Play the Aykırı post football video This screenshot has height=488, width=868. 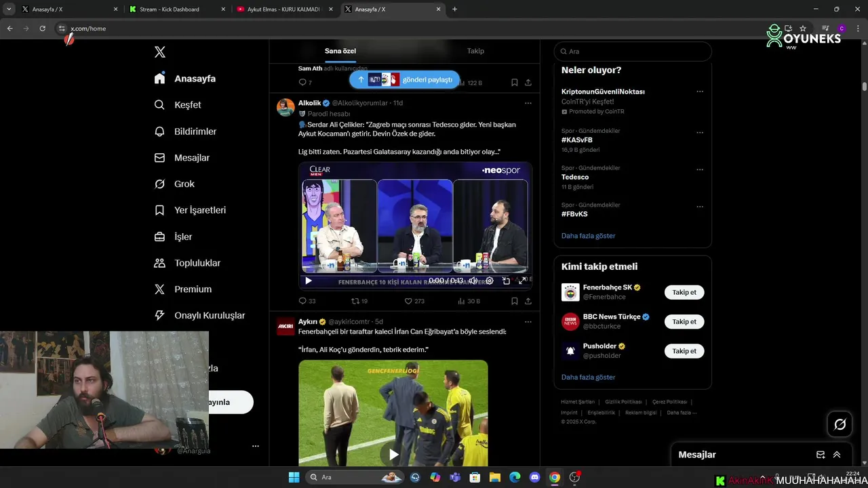(393, 454)
